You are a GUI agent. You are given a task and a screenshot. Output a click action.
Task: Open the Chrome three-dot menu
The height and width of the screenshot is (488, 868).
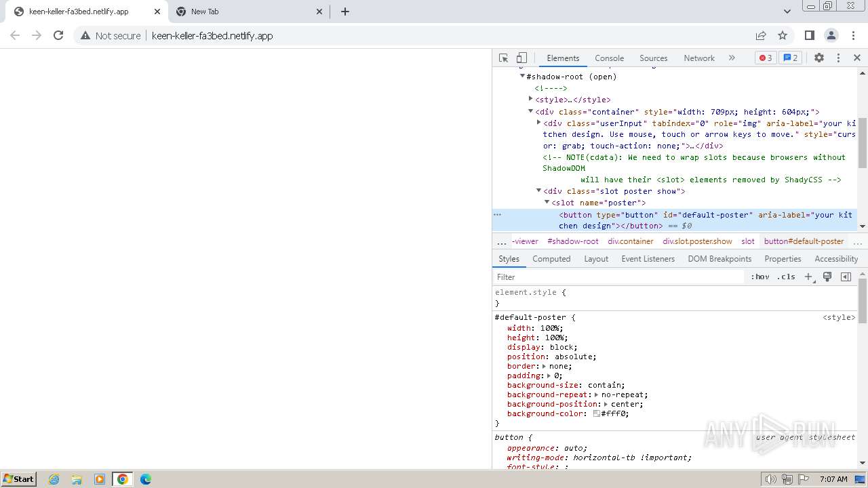854,35
